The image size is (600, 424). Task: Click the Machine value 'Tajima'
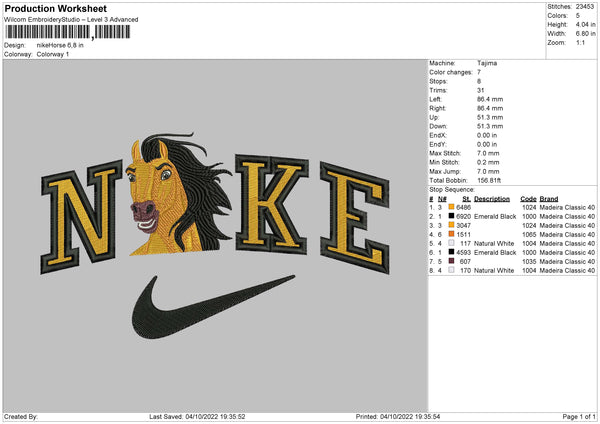[487, 63]
